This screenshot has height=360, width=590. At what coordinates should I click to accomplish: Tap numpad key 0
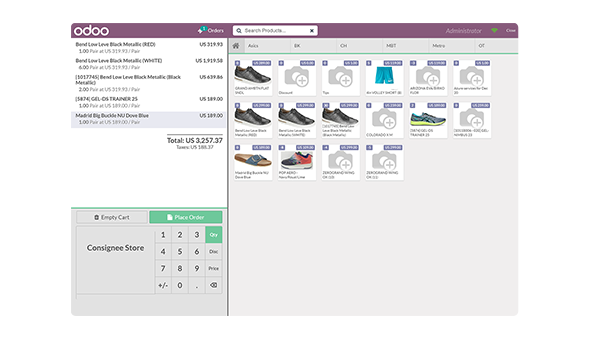(180, 286)
